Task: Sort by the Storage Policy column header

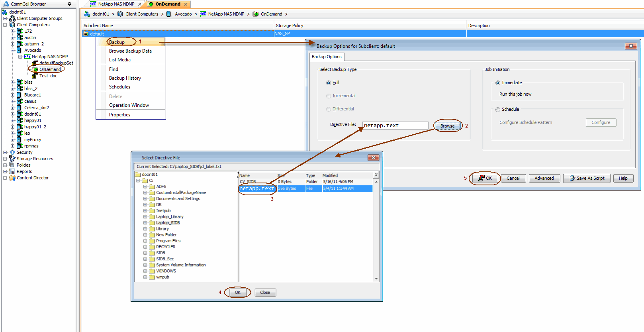Action: (370, 26)
